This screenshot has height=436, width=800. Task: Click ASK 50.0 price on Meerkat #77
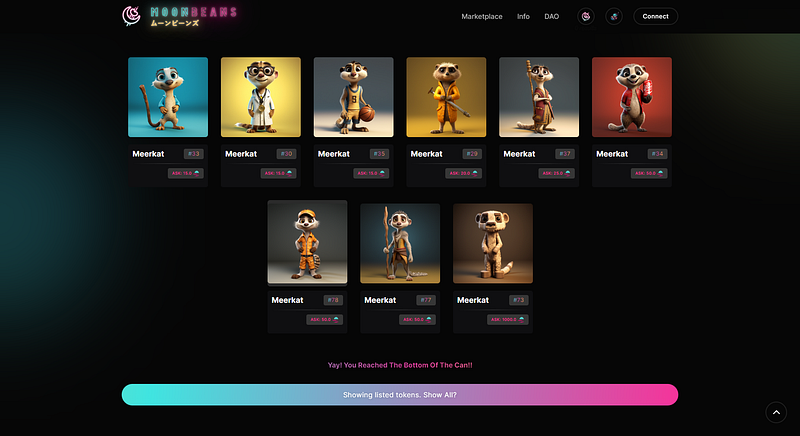coord(418,320)
